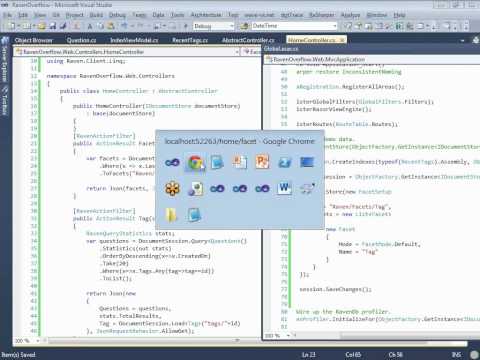Screen dimensions: 480x360
Task: Click the Undo toolbar icon
Action: point(125,26)
